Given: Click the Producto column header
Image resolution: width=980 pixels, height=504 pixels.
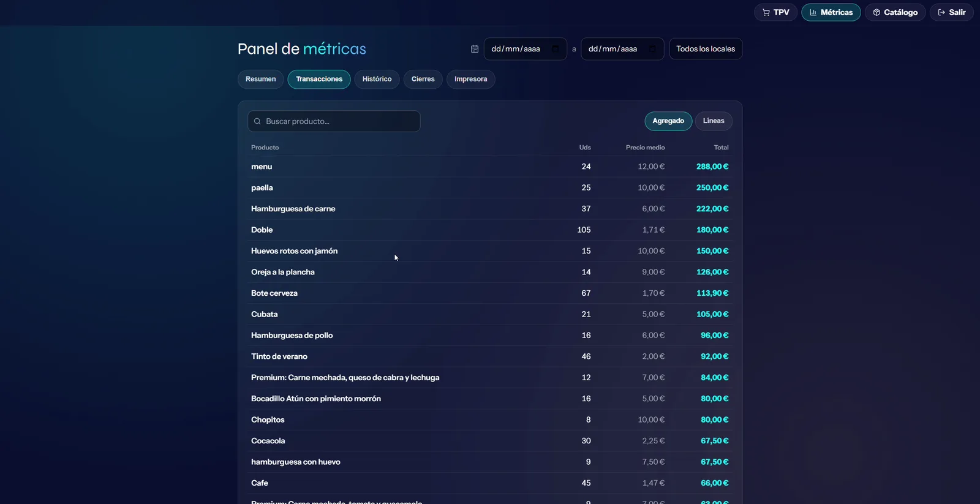Looking at the screenshot, I should pos(265,148).
